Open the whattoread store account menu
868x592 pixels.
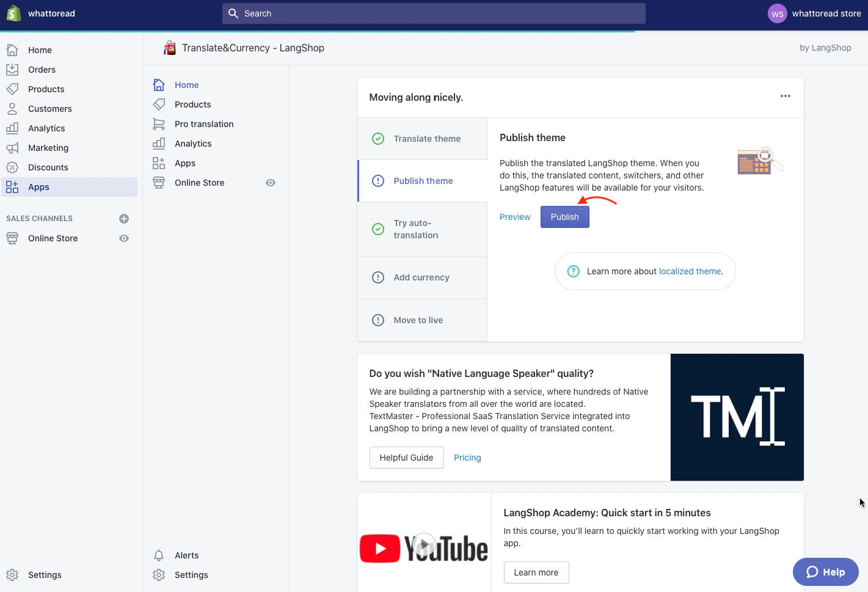814,13
